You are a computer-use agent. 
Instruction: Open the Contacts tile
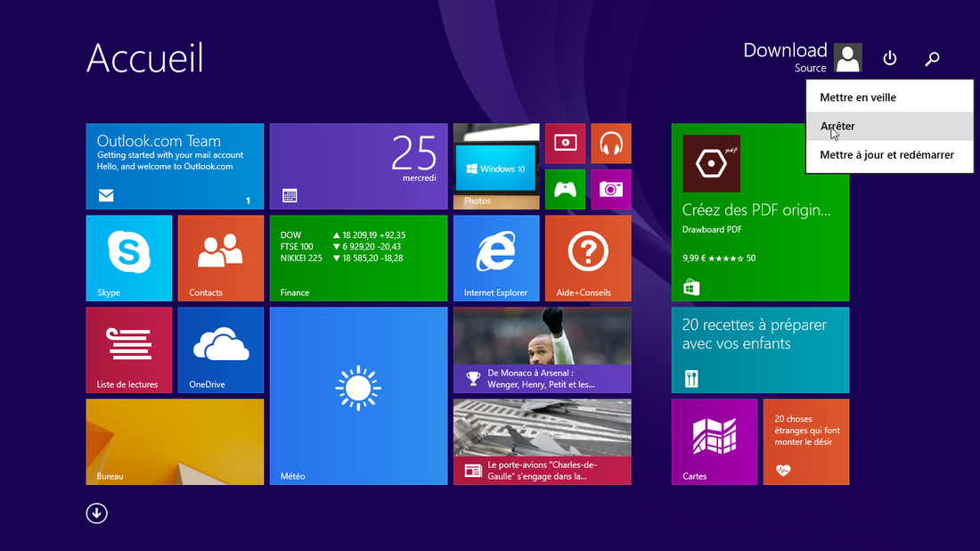tap(221, 259)
